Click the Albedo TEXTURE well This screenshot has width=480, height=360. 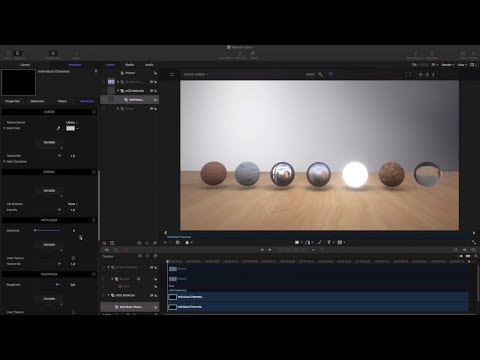pos(49,143)
